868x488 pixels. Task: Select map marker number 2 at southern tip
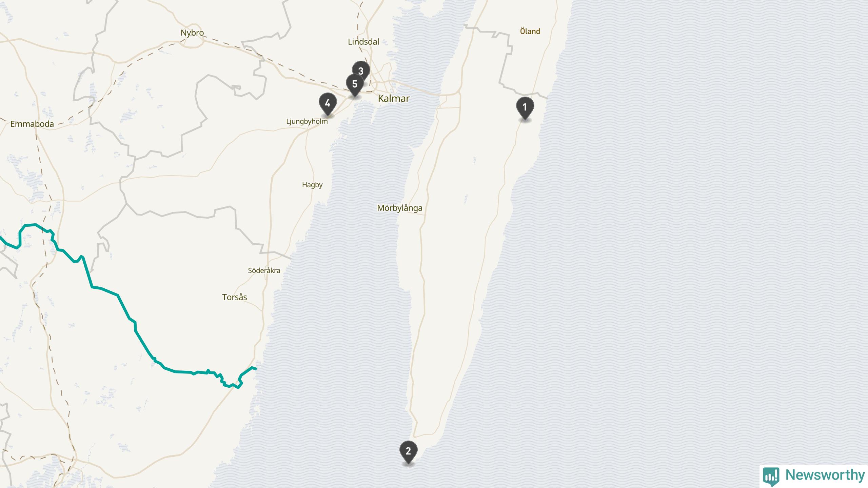(x=408, y=452)
